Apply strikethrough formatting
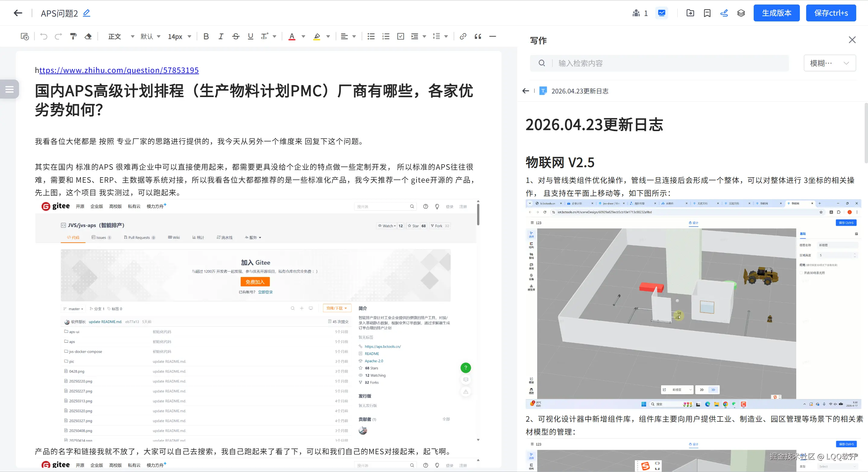This screenshot has width=868, height=472. tap(236, 36)
